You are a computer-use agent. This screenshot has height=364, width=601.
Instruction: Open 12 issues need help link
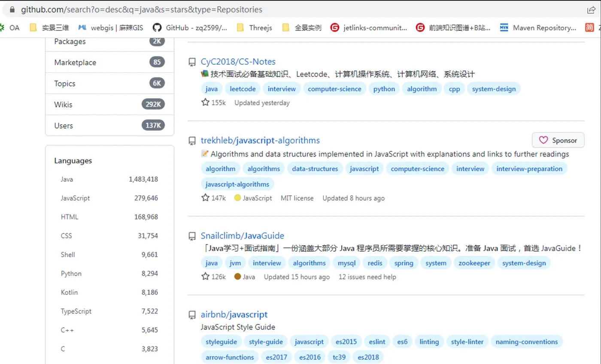pyautogui.click(x=367, y=277)
